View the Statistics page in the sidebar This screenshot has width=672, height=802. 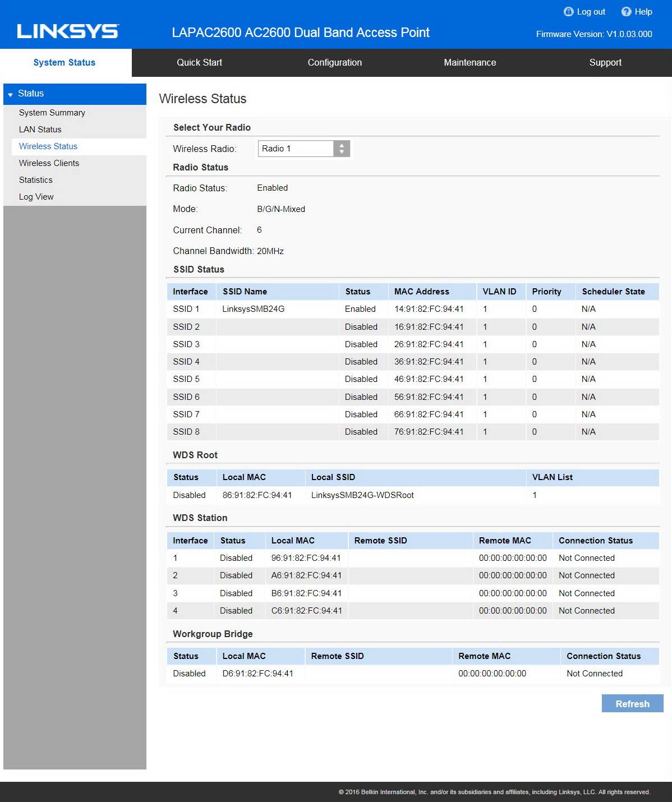coord(36,180)
